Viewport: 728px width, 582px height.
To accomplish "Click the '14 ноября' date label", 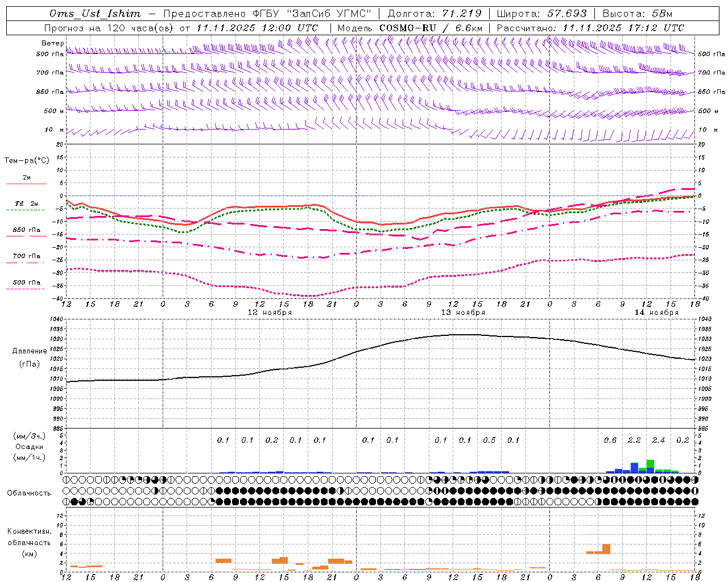I will click(x=656, y=313).
